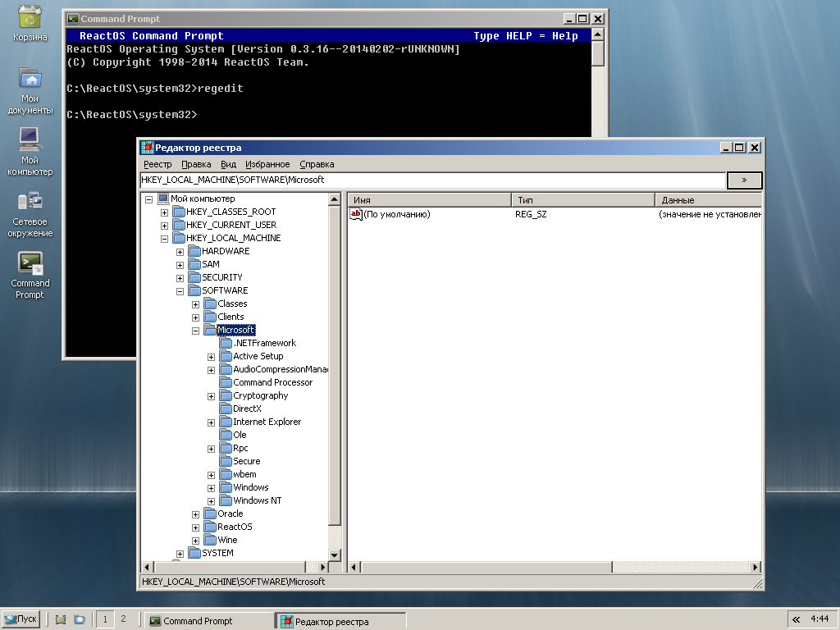Open the Вид menu

(228, 164)
